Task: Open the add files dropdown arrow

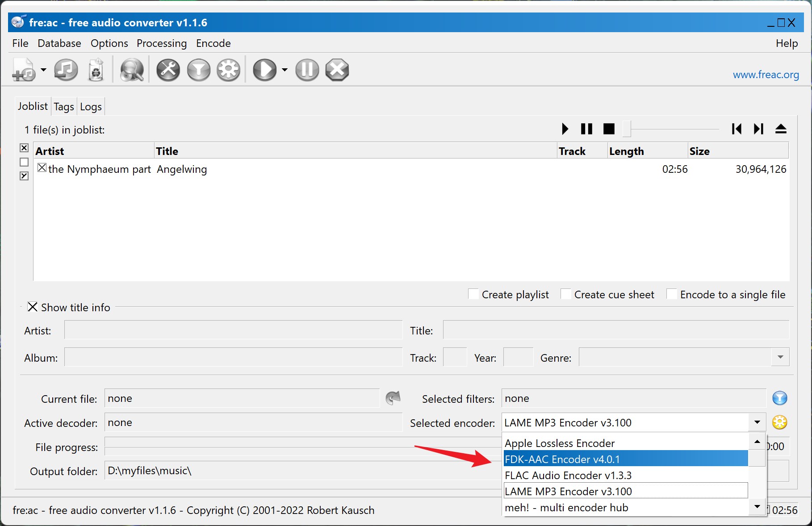Action: [x=43, y=70]
